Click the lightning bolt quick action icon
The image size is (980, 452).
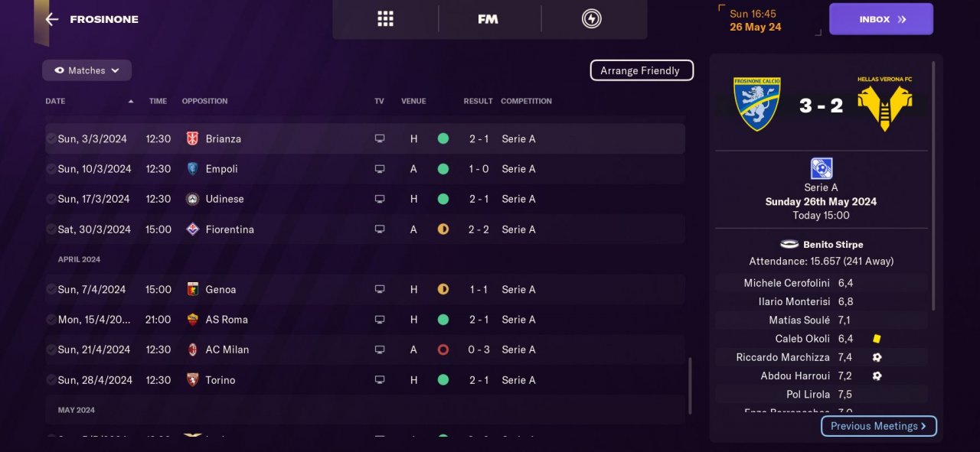coord(591,19)
